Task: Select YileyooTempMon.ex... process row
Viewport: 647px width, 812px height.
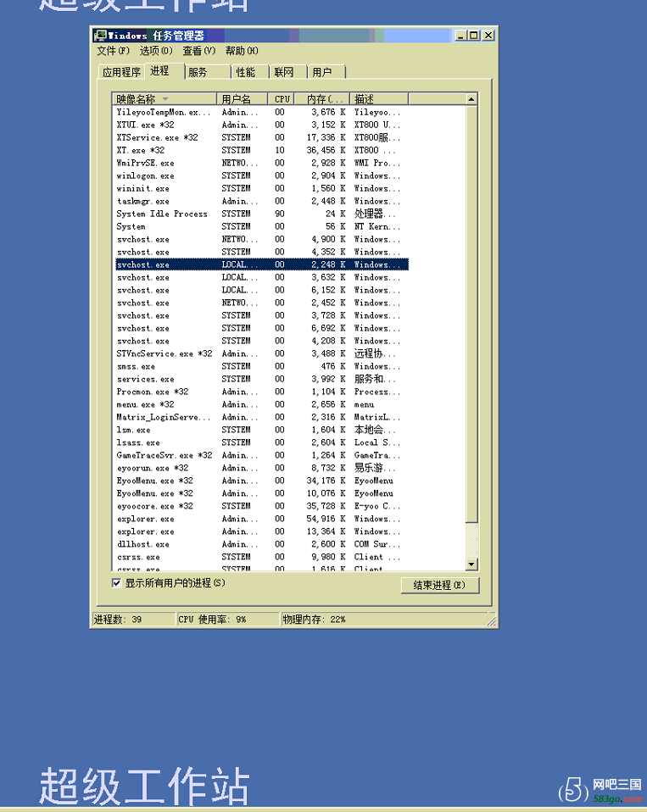Action: [x=261, y=113]
